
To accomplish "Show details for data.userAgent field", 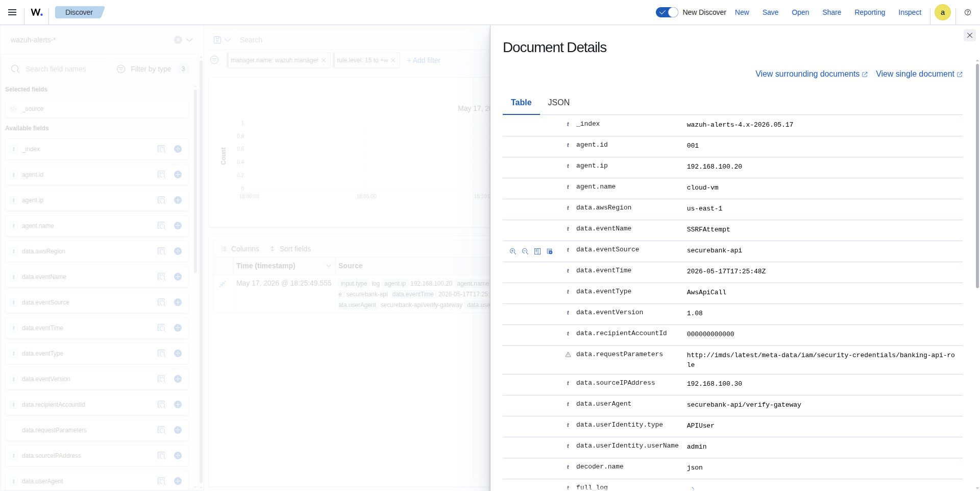I will [x=161, y=481].
